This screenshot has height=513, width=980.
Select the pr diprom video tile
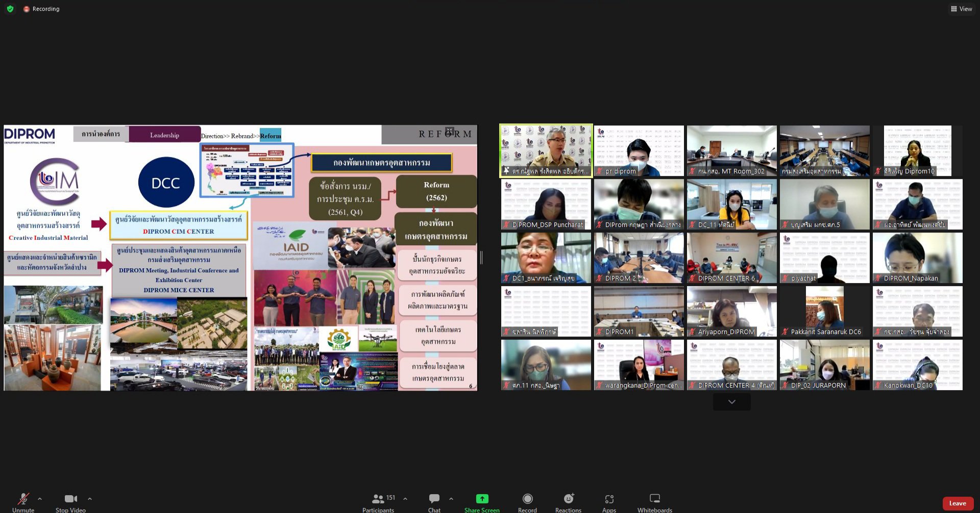click(639, 150)
